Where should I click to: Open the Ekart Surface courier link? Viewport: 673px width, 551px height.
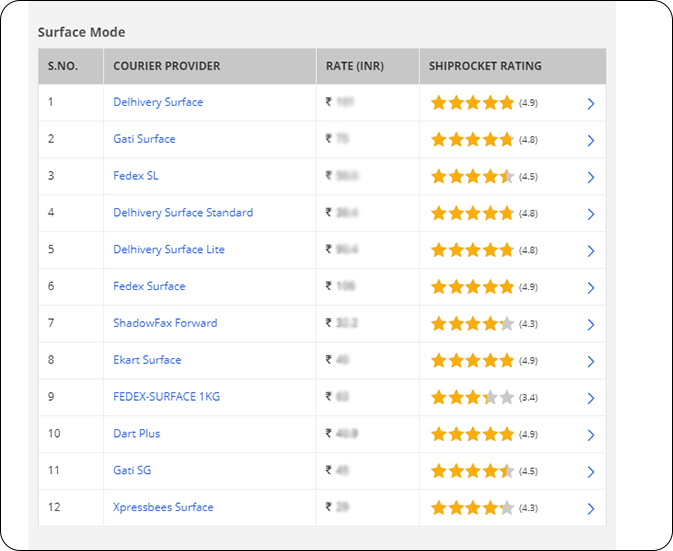[x=147, y=360]
